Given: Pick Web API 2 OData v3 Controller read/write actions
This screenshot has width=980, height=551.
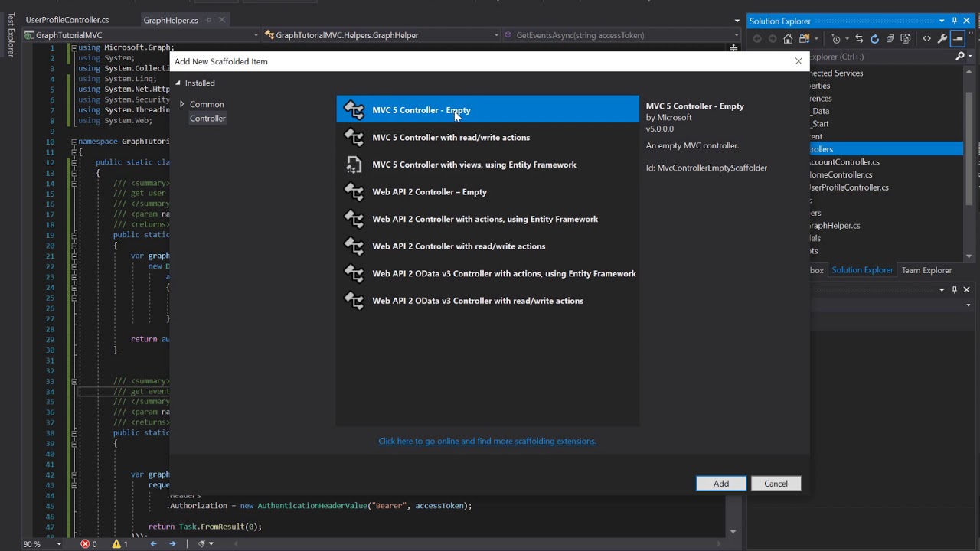Looking at the screenshot, I should point(488,300).
